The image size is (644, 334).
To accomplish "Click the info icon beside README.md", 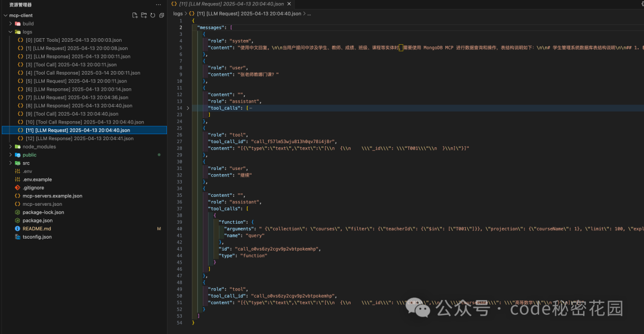I will 17,229.
